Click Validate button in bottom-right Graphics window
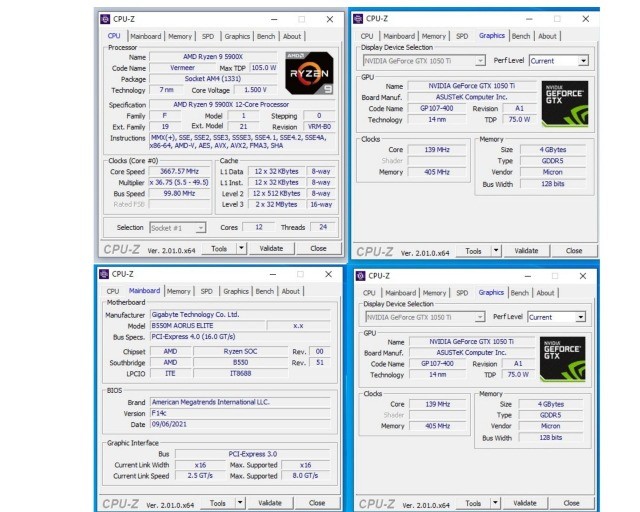 tap(525, 503)
